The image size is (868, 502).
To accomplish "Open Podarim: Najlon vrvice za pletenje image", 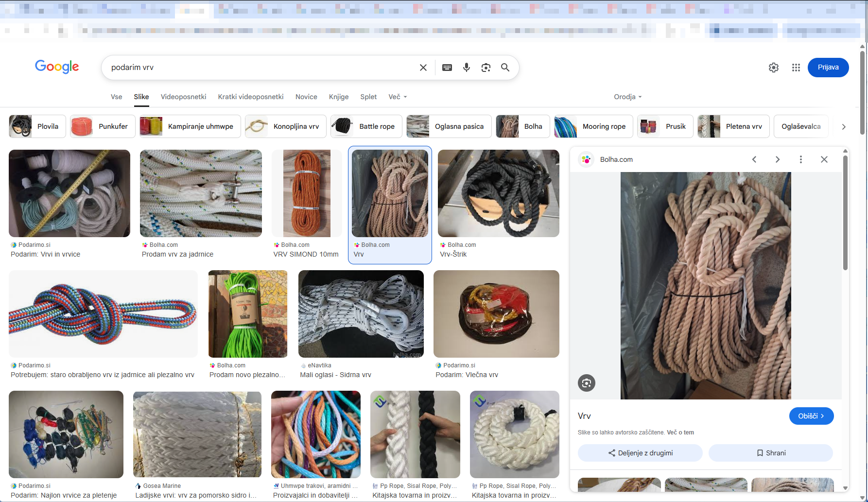I will pyautogui.click(x=66, y=434).
